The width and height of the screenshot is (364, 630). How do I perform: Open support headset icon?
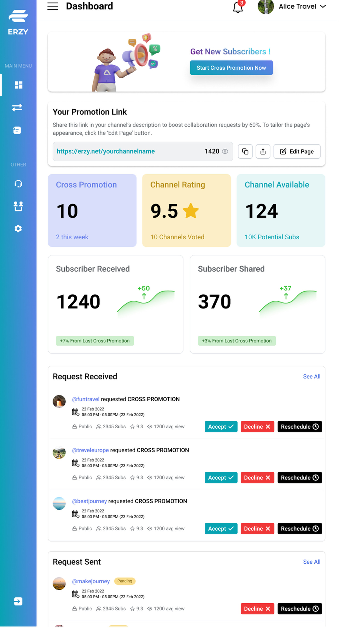click(x=18, y=184)
